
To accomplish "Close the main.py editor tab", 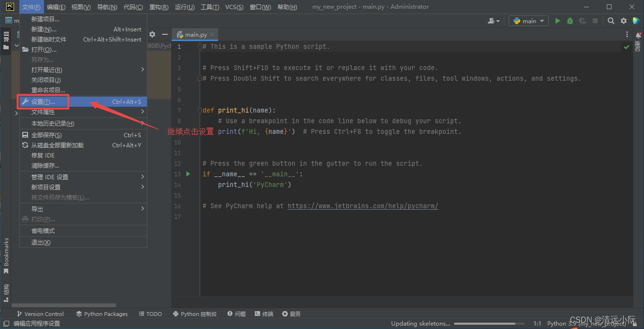I will [x=212, y=35].
